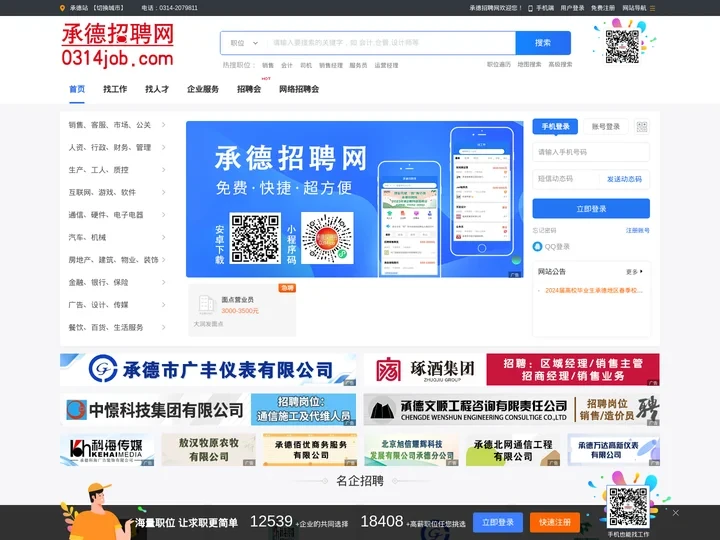Screen dimensions: 720x540
Task: Click the header QR code image
Action: 622,46
